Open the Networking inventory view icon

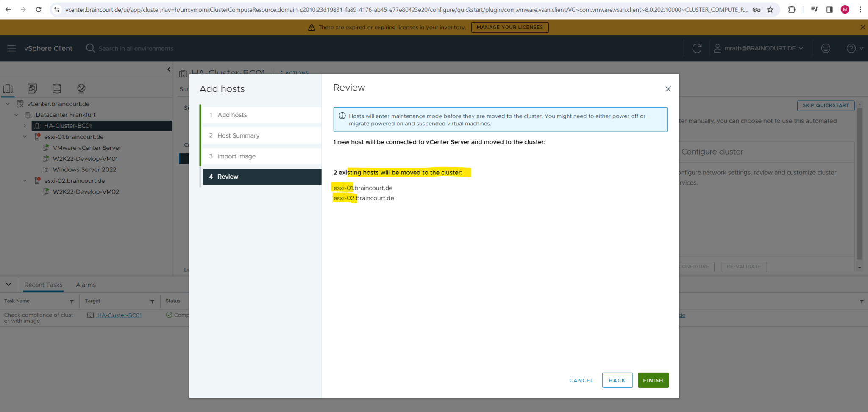(x=81, y=88)
